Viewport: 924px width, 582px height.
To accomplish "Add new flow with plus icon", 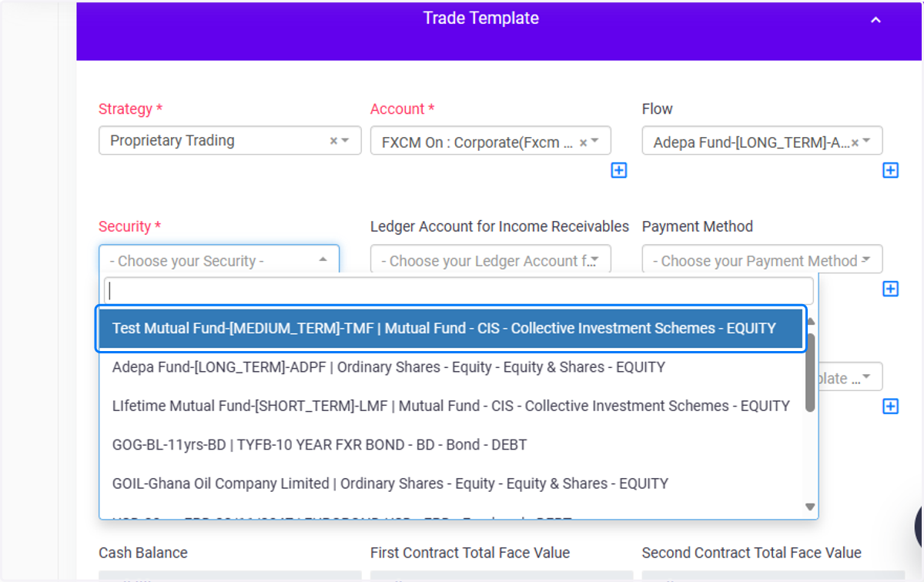I will point(890,170).
